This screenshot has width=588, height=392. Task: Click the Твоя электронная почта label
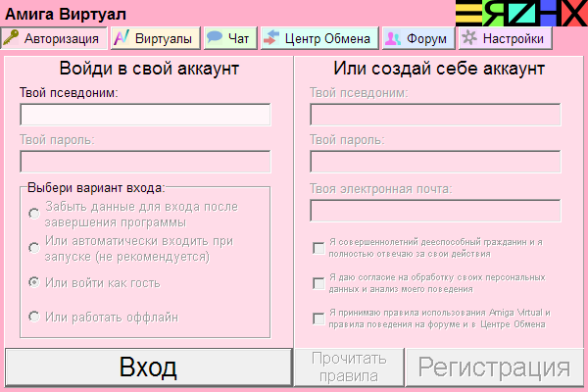(381, 189)
